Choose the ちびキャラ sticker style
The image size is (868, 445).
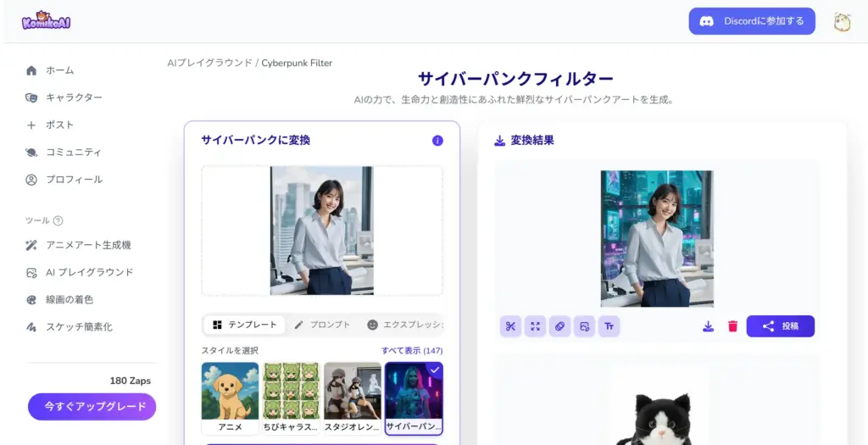291,398
